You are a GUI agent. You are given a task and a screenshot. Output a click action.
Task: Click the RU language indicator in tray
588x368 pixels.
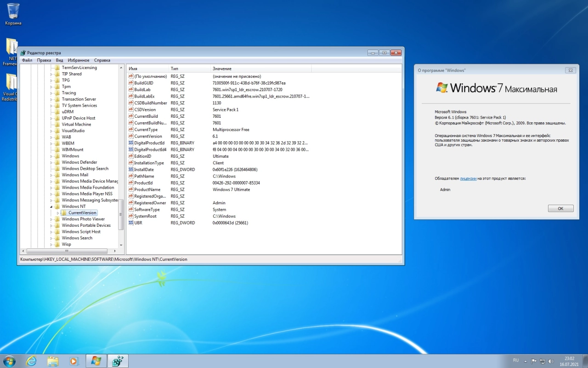click(516, 360)
